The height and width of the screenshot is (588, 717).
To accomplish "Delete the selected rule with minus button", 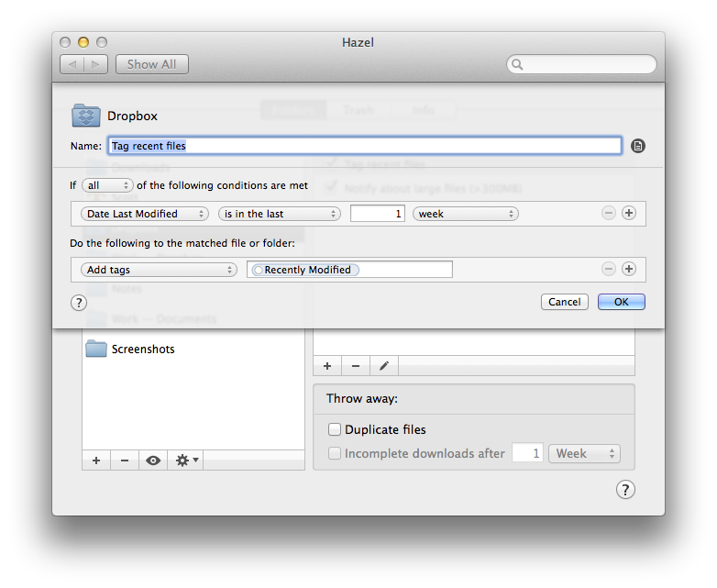I will [356, 366].
